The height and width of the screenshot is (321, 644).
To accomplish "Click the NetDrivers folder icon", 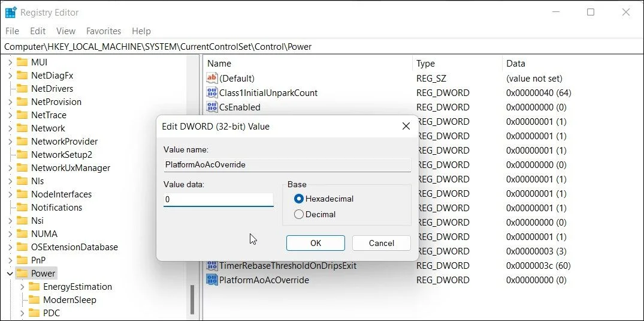I will (22, 88).
